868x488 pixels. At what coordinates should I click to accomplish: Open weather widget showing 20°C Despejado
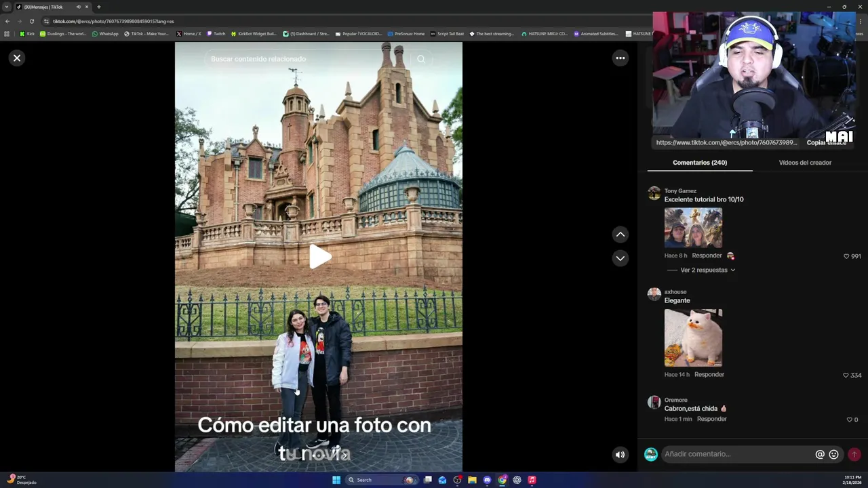pyautogui.click(x=22, y=480)
